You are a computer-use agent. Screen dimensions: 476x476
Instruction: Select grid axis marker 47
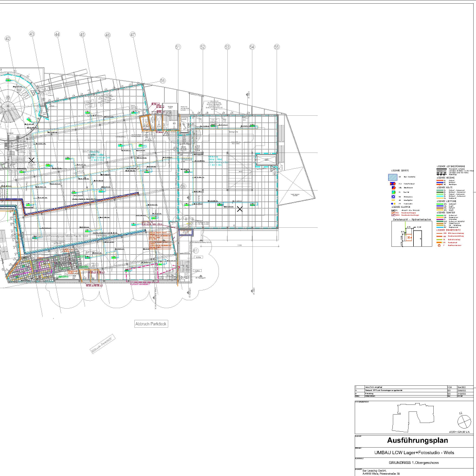coord(133,35)
